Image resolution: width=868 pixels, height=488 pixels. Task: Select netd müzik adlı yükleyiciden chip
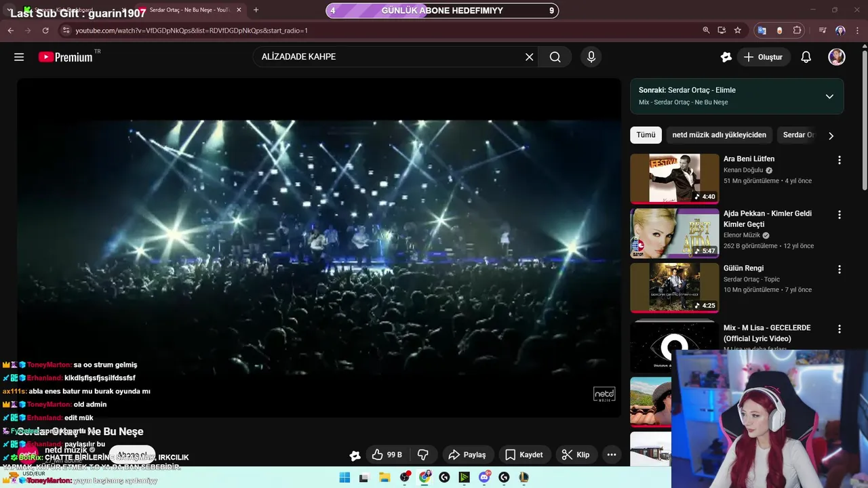[719, 135]
